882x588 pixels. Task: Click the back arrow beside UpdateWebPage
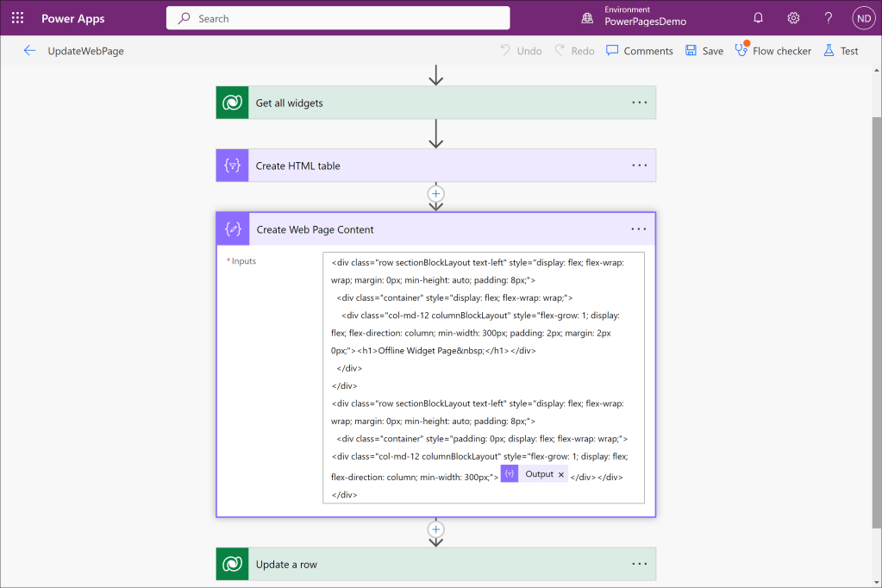[x=29, y=51]
